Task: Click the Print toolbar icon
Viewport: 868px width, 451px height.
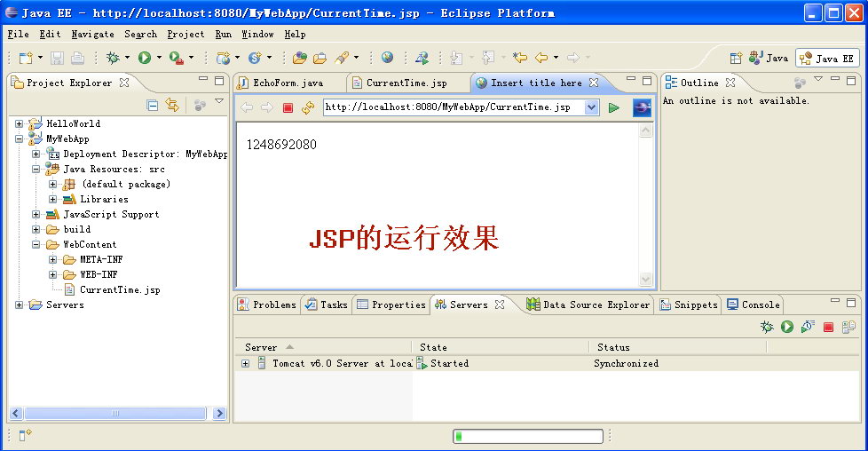Action: [x=77, y=58]
